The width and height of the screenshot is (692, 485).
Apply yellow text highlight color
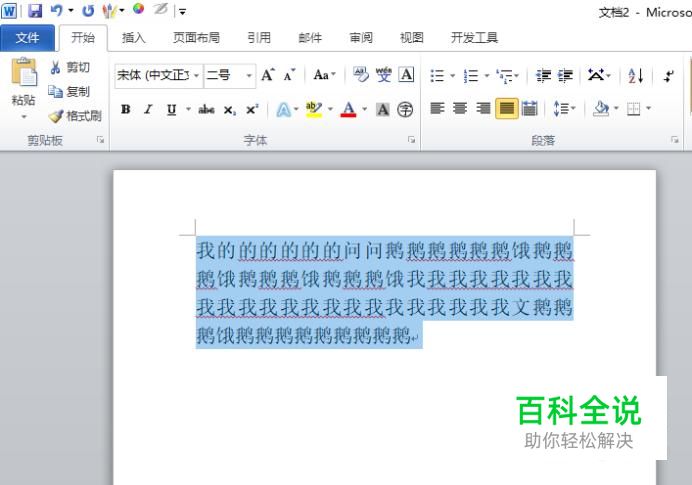click(x=314, y=109)
